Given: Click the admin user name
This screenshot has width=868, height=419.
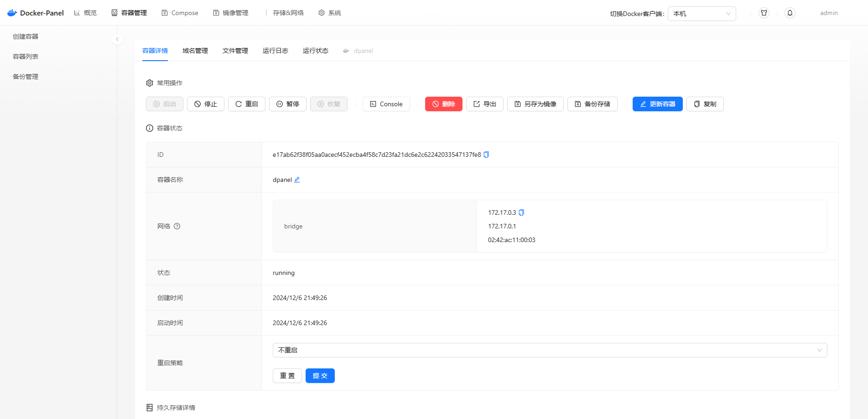Looking at the screenshot, I should point(828,13).
